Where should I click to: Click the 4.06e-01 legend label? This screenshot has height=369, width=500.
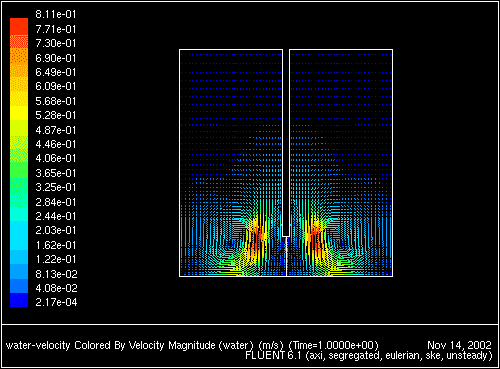[56, 158]
